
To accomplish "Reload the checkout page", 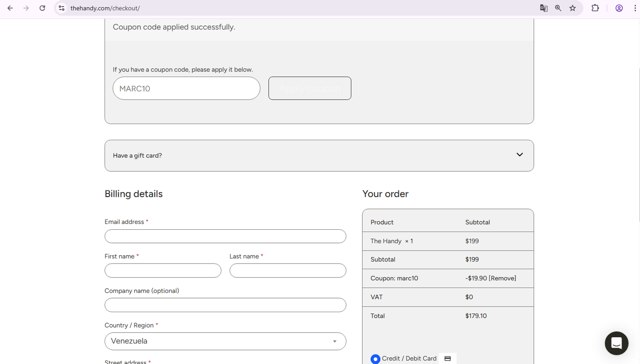I will point(42,8).
